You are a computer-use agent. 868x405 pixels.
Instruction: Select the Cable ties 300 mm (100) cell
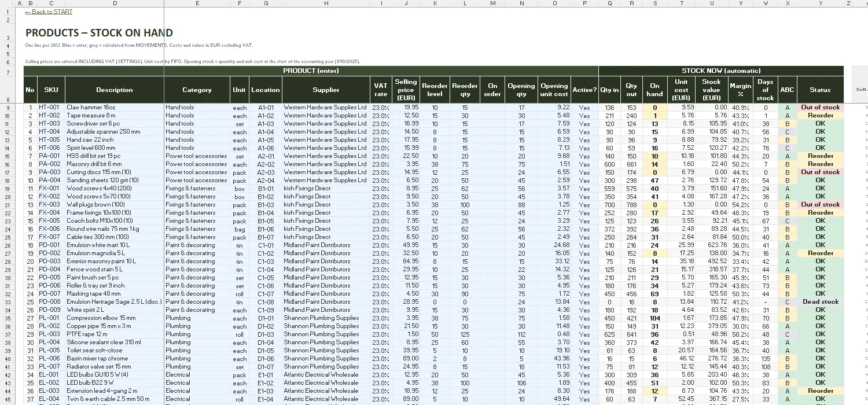[x=115, y=237]
